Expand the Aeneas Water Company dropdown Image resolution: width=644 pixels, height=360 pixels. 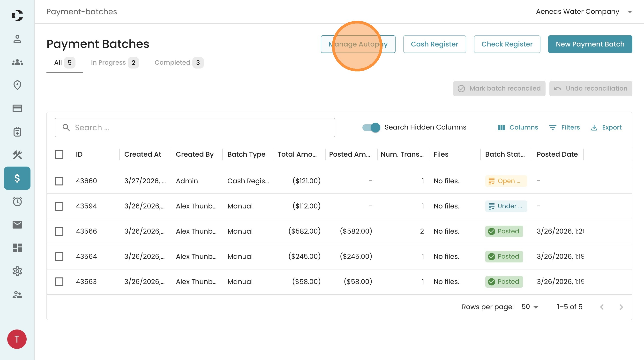tap(629, 12)
